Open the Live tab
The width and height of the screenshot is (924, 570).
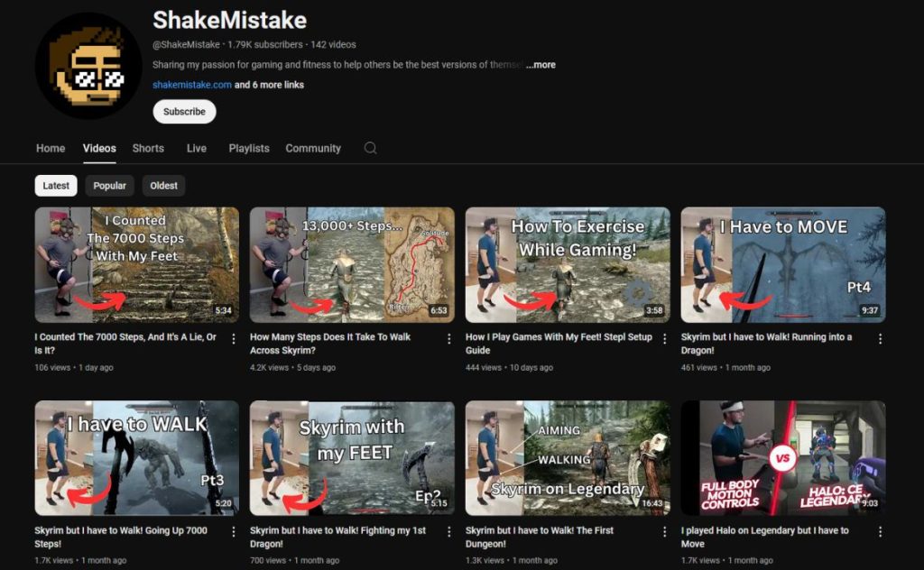click(x=196, y=149)
